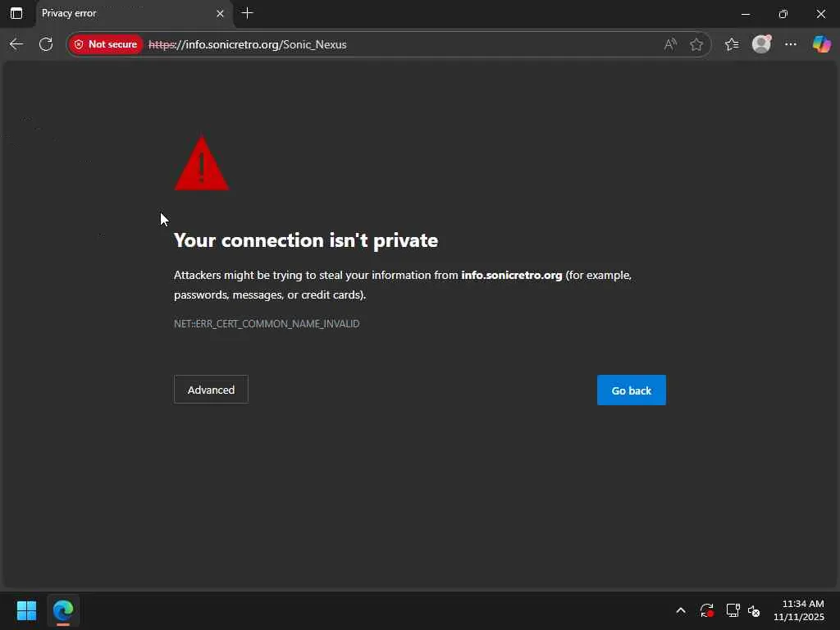Click the red warning triangle
840x630 pixels.
click(202, 163)
